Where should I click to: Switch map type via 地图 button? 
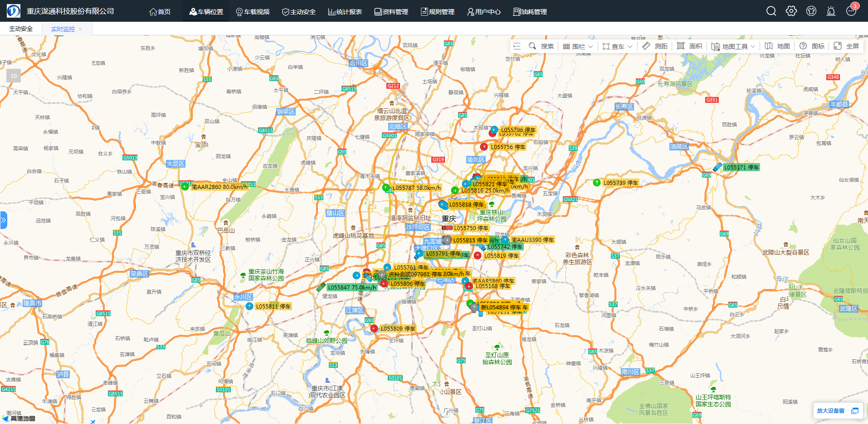(x=777, y=46)
